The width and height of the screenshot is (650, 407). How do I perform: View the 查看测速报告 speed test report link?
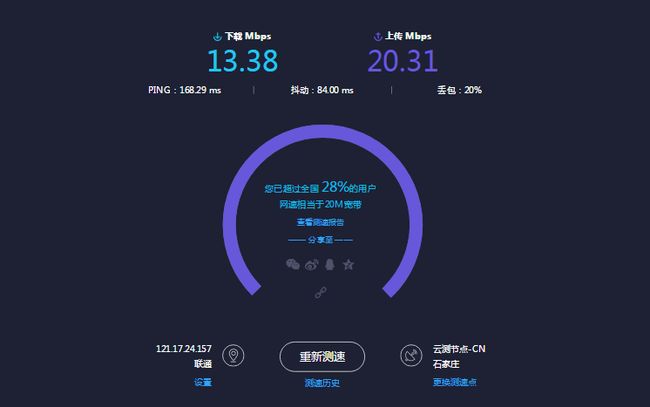[x=320, y=223]
